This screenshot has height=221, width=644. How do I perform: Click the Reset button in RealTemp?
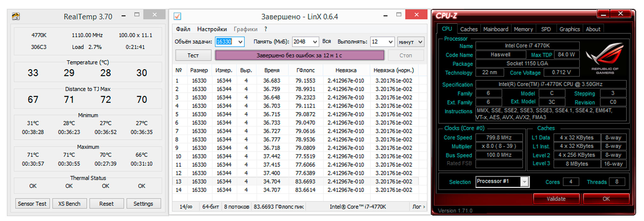coord(106,204)
